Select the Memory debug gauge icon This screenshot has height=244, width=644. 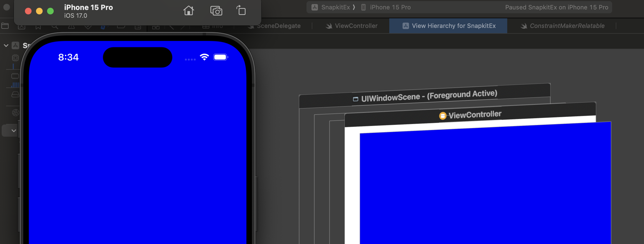(x=15, y=76)
